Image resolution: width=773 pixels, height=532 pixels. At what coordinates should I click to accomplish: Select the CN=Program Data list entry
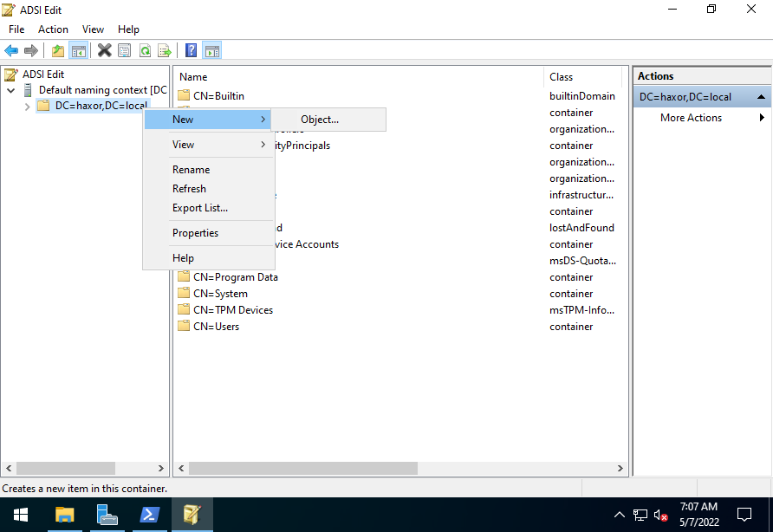(x=235, y=277)
